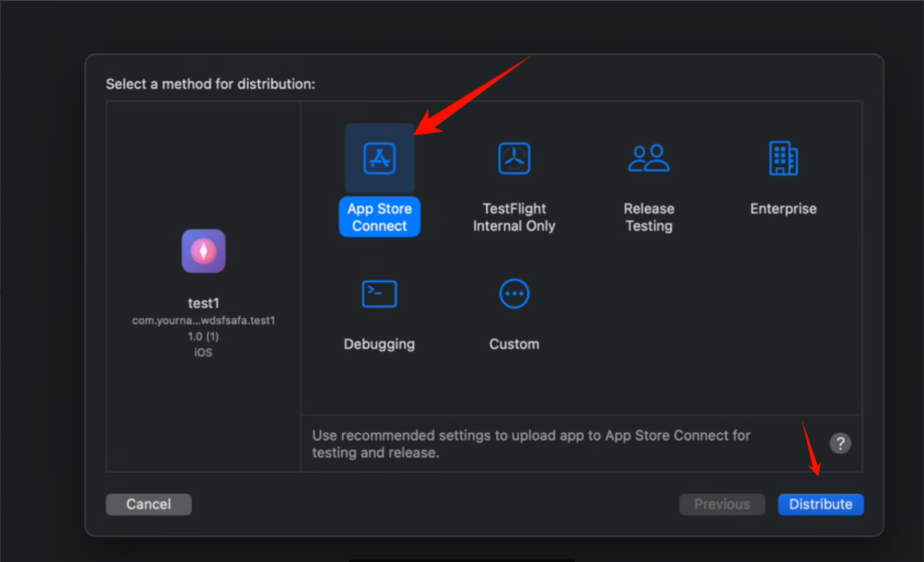Screen dimensions: 924x562
Task: Open help with the question mark button
Action: click(840, 443)
